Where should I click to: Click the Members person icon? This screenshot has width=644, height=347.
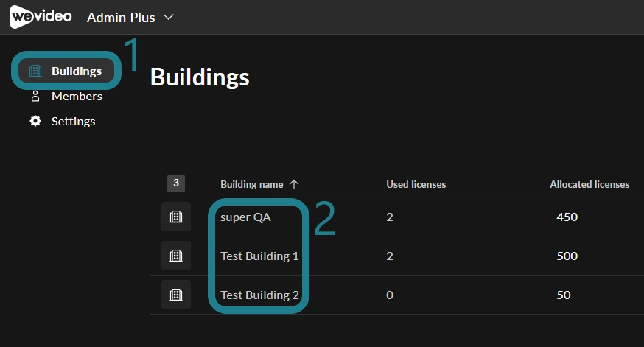[35, 96]
